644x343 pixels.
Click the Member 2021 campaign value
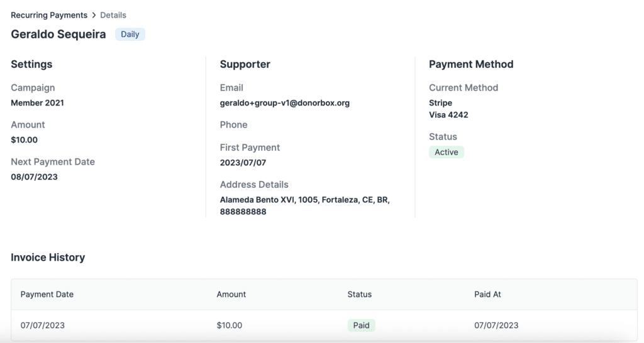coord(38,103)
